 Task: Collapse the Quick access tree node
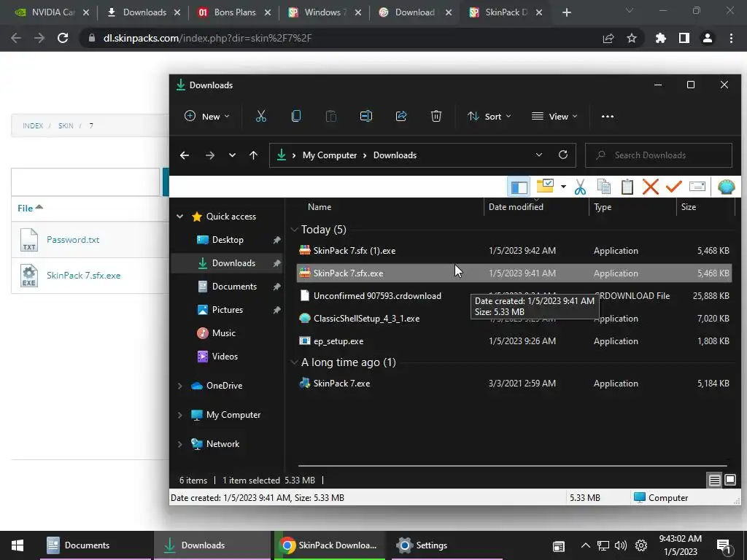(179, 216)
